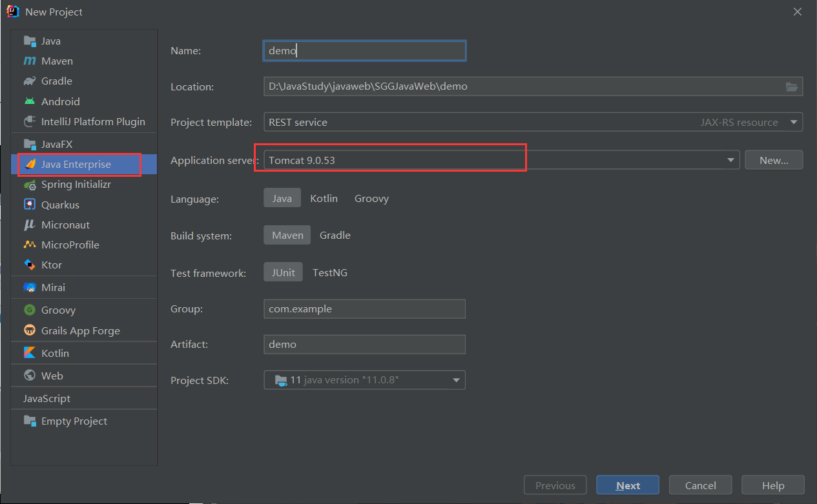This screenshot has width=817, height=504.
Task: Click the Empty Project folder icon
Action: click(30, 421)
